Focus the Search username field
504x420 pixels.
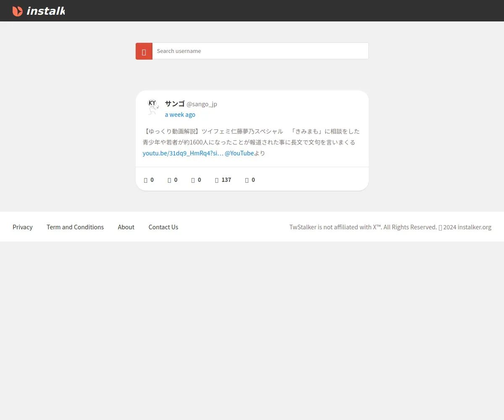pos(260,51)
